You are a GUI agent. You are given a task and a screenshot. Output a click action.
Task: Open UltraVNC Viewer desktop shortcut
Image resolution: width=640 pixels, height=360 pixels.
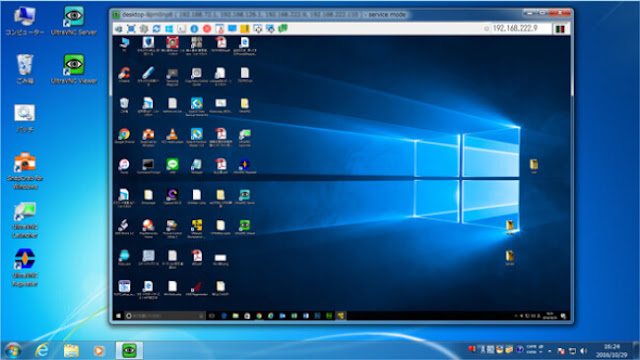pos(74,69)
